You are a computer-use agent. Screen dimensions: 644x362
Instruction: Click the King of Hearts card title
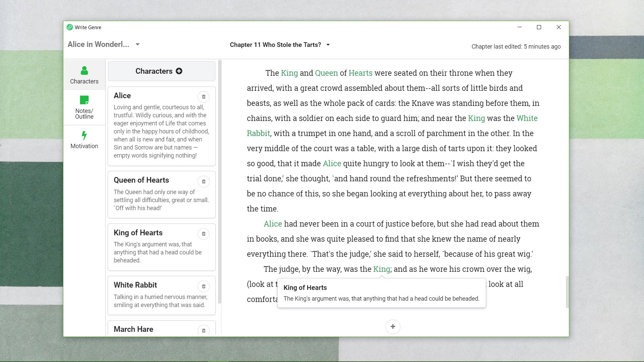(x=138, y=233)
